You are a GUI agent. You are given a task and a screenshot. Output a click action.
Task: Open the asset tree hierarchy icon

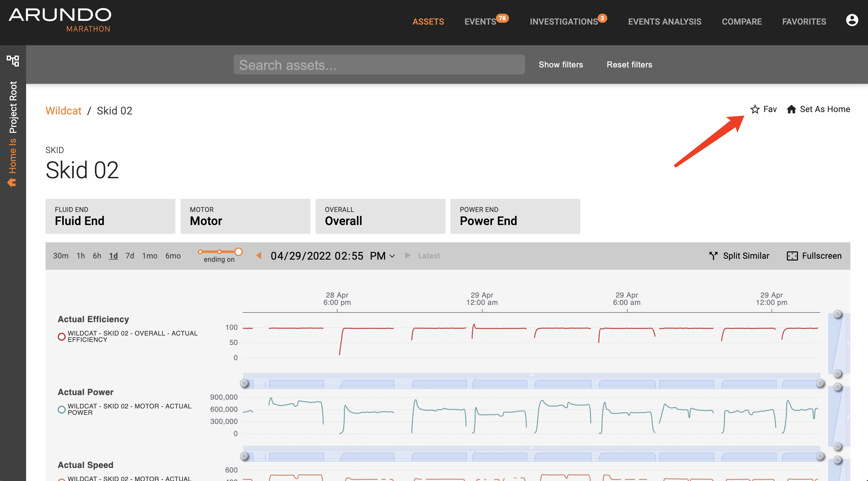[x=13, y=61]
